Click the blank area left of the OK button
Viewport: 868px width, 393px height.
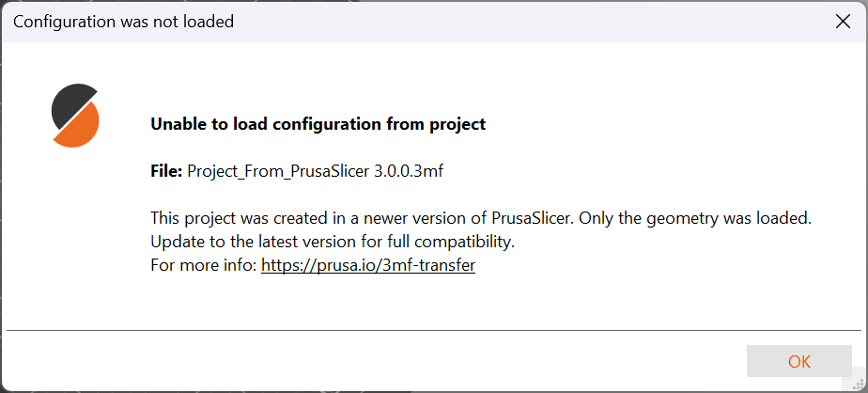click(x=377, y=361)
